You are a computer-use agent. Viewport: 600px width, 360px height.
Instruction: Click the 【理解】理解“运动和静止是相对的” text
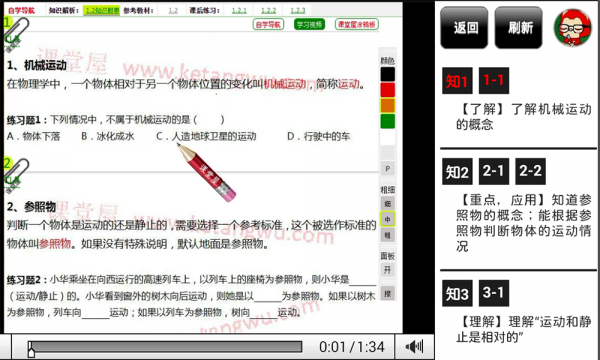click(x=524, y=329)
